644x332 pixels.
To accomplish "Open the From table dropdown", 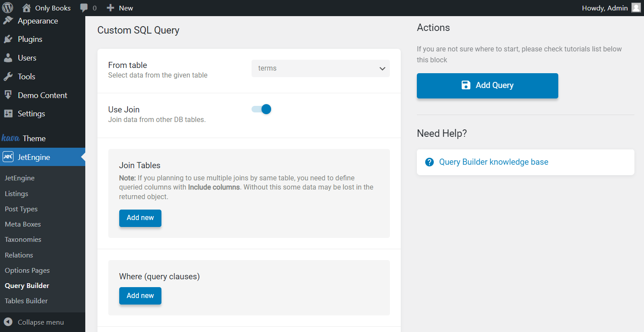I will pyautogui.click(x=321, y=68).
